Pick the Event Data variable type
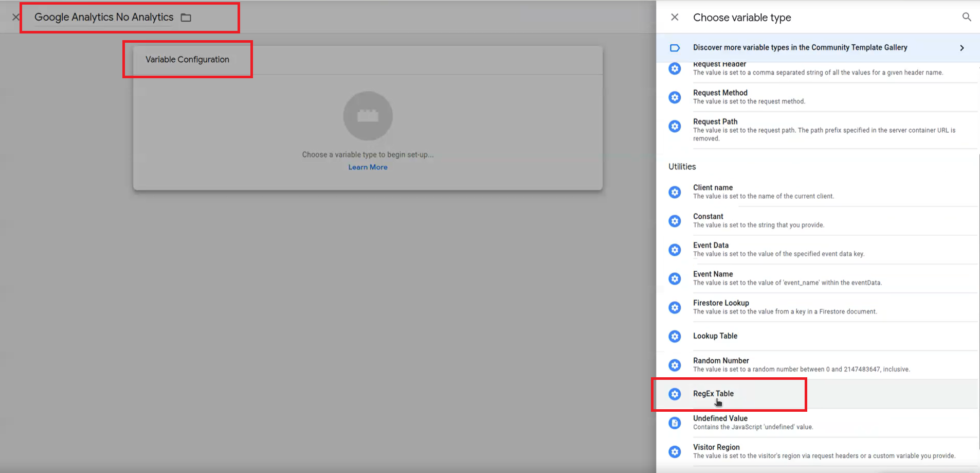980x473 pixels. point(818,250)
